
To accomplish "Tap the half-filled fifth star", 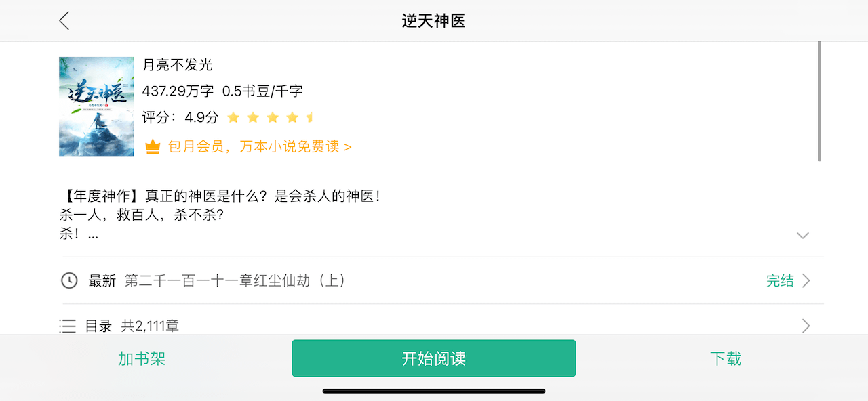I will point(311,118).
